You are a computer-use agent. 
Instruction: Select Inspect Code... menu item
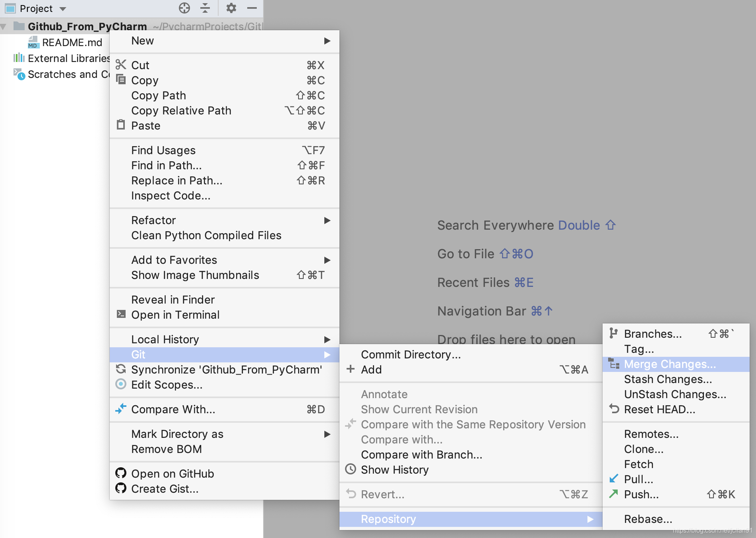coord(224,195)
